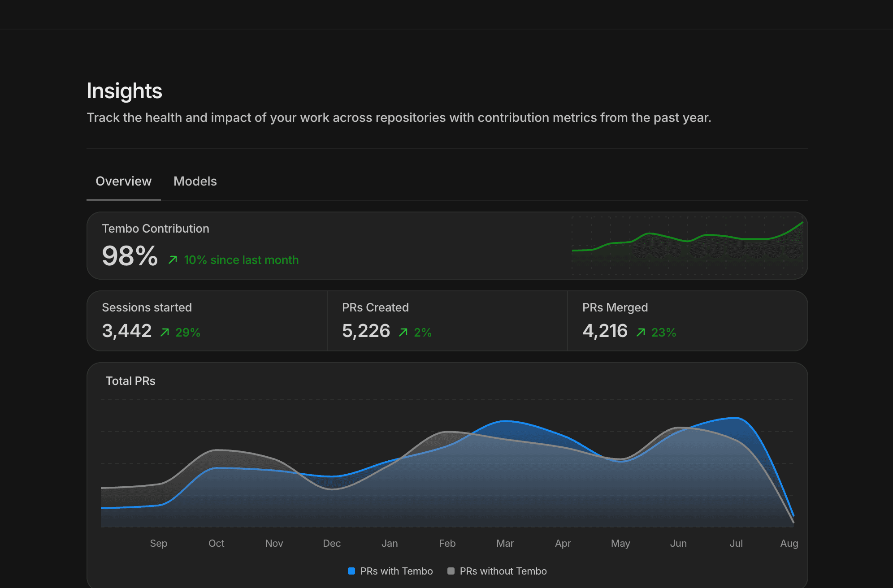Click the Oct label on the chart axis
The width and height of the screenshot is (893, 588).
(217, 543)
